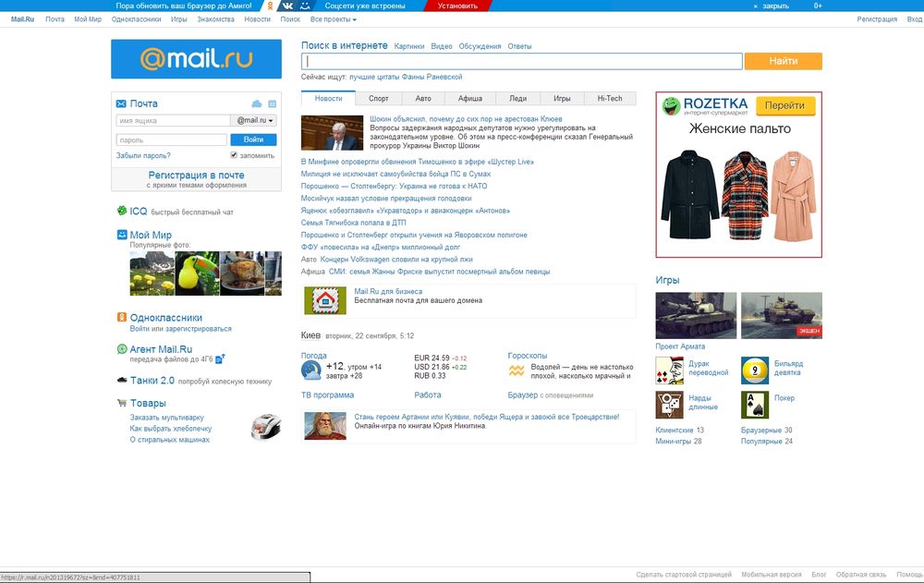The width and height of the screenshot is (924, 583).
Task: Switch to the Афиша tab
Action: pos(470,99)
